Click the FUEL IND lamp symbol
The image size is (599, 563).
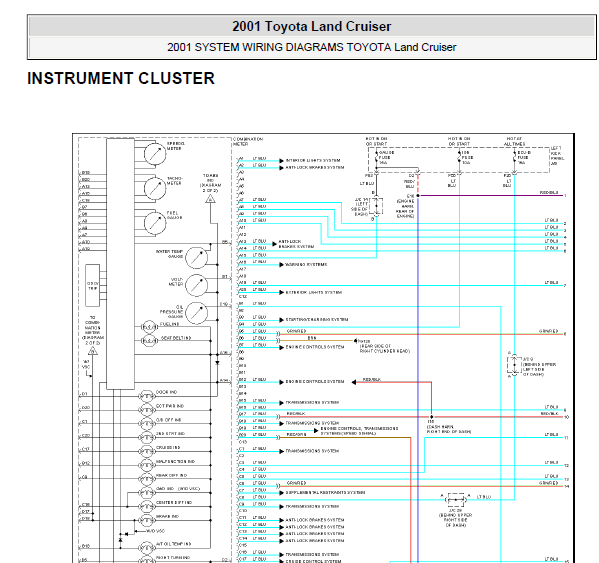click(x=149, y=327)
